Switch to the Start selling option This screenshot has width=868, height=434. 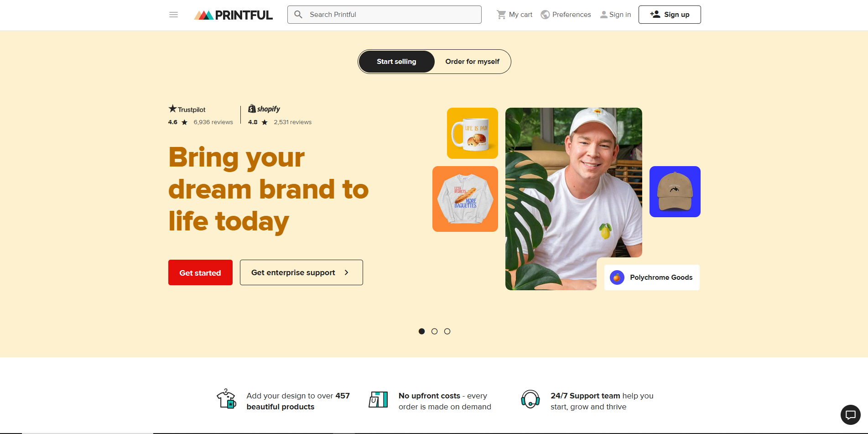click(x=396, y=62)
